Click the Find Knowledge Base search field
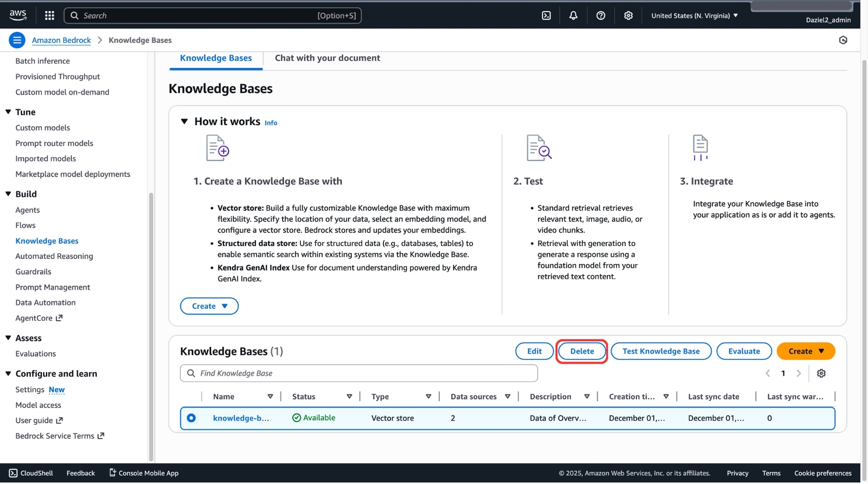868x484 pixels. click(358, 373)
